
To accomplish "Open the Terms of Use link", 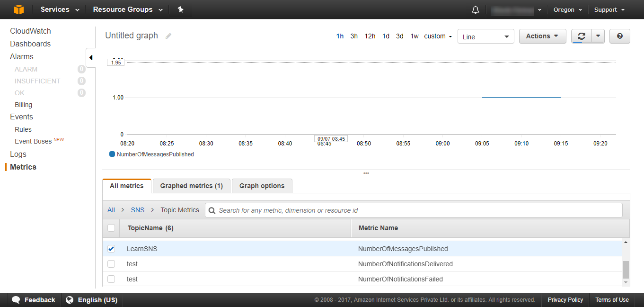I will pos(612,300).
